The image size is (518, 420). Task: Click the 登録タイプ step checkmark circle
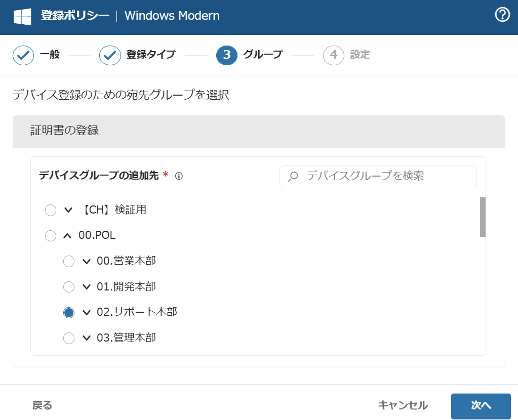tap(110, 55)
